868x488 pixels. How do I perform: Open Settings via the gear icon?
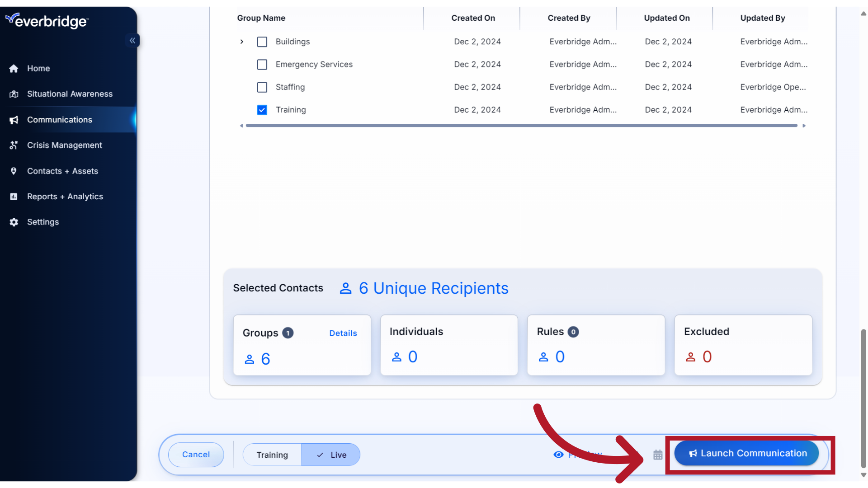tap(42, 222)
